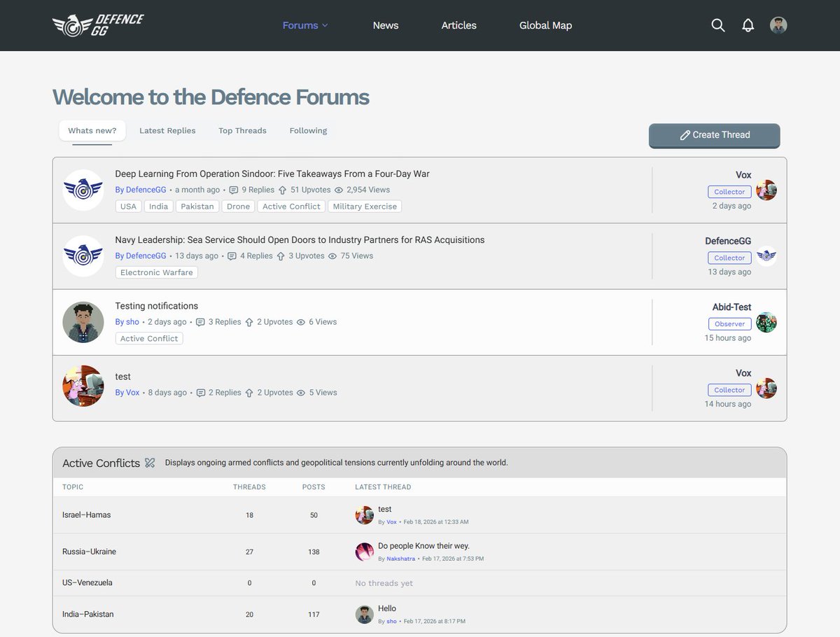Viewport: 840px width, 637px height.
Task: Select the Pakistan tag
Action: point(197,206)
